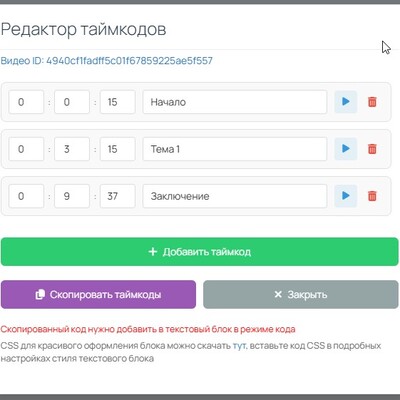The width and height of the screenshot is (400, 400).
Task: Play from the Тема 1 timecode
Action: (346, 149)
